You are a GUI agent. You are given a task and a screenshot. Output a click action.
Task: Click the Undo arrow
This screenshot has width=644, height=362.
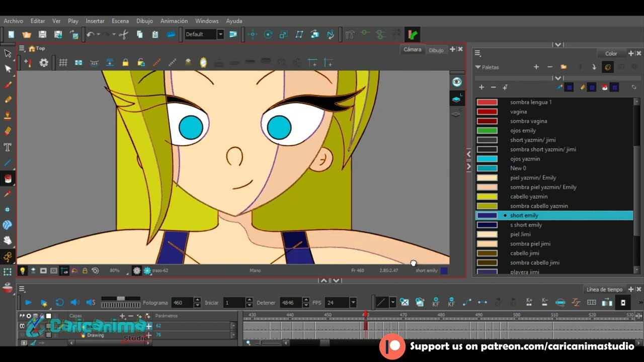90,34
